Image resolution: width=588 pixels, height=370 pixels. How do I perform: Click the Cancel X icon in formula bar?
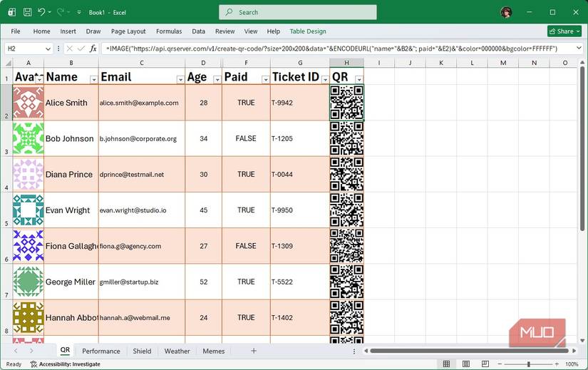69,48
